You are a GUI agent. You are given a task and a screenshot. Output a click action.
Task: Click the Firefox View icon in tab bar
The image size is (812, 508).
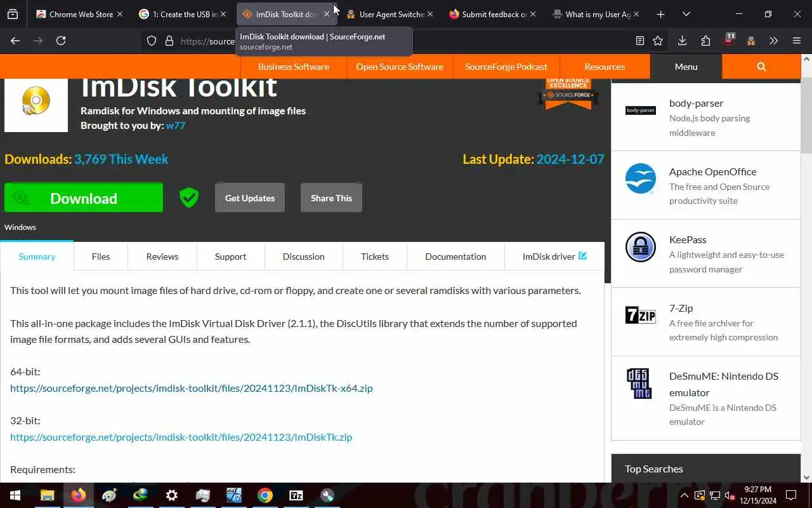coord(13,14)
